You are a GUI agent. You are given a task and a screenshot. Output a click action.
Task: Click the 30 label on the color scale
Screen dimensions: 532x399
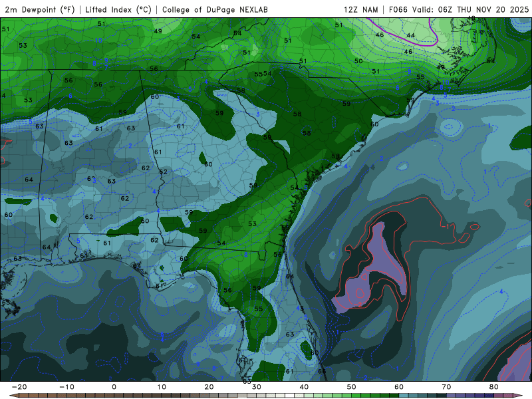click(257, 387)
